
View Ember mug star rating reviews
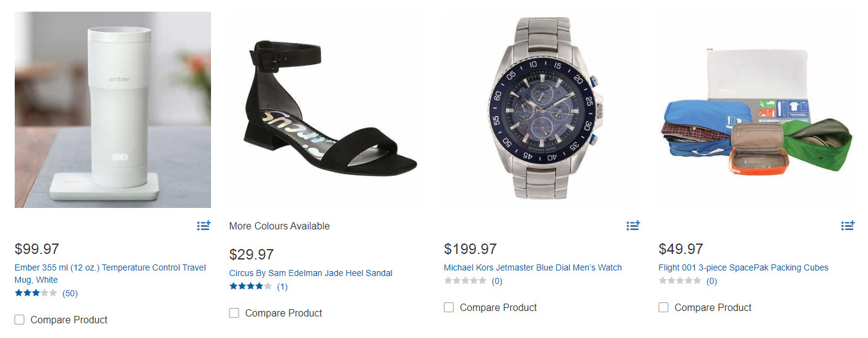coord(36,293)
